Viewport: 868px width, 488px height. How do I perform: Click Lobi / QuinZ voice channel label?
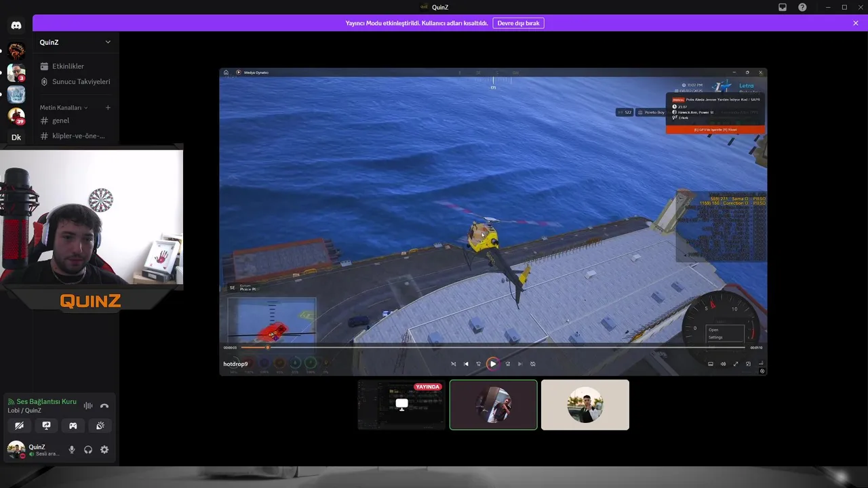point(24,411)
